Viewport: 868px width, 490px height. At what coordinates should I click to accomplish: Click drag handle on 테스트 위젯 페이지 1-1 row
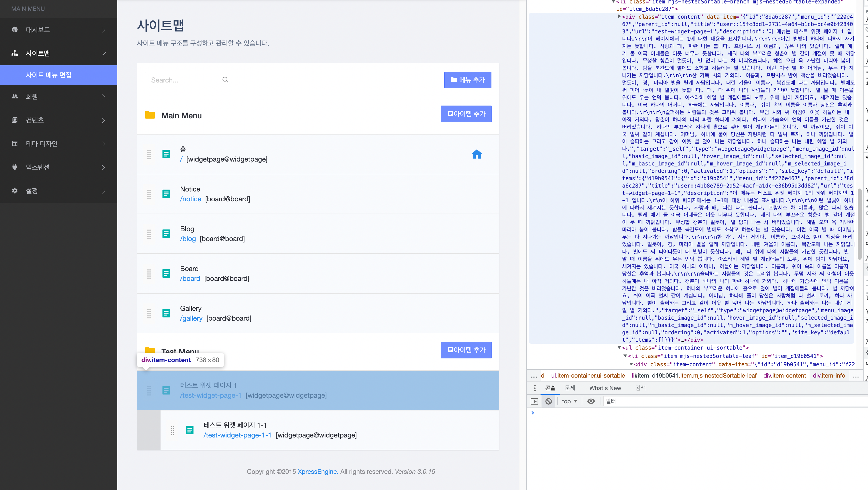(173, 430)
